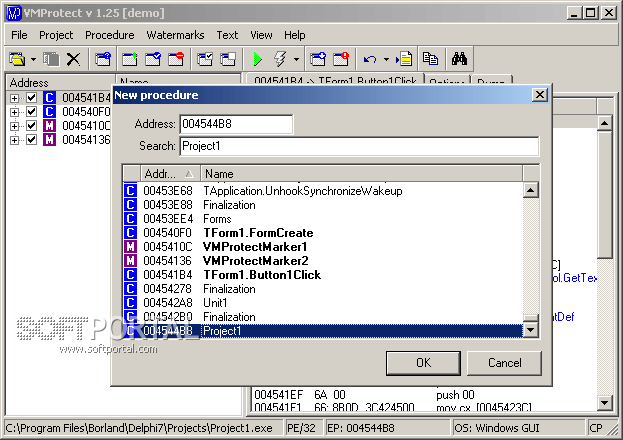Open the File menu

19,35
